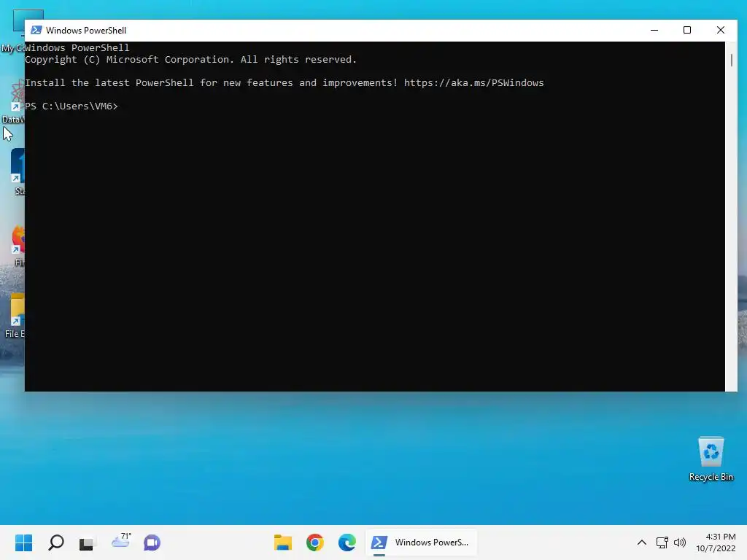This screenshot has width=747, height=560.
Task: Select the Windows PowerShell taskbar button
Action: tap(421, 542)
